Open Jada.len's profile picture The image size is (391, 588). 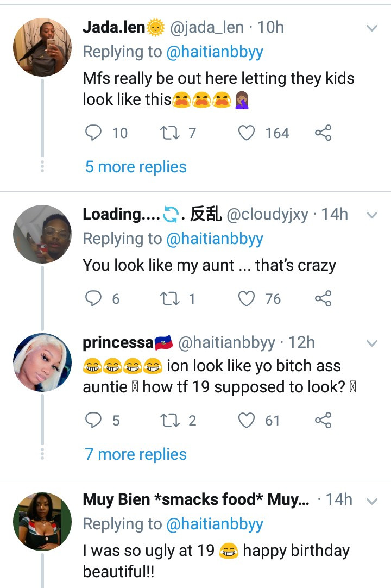point(42,47)
